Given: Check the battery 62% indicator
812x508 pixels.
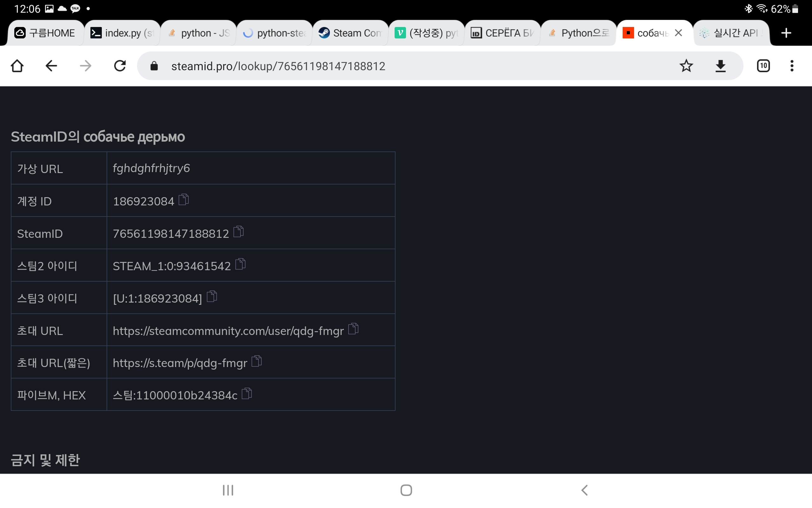Looking at the screenshot, I should [x=784, y=9].
